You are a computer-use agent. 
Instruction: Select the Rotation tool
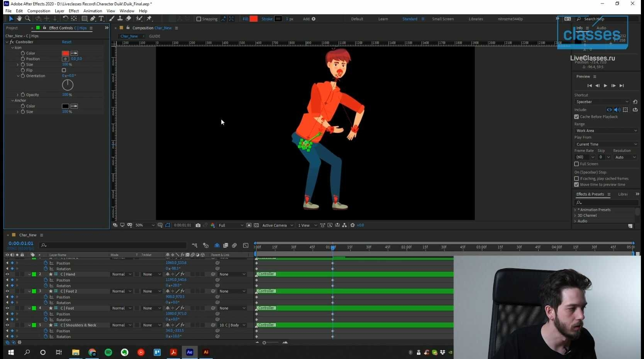(x=65, y=19)
